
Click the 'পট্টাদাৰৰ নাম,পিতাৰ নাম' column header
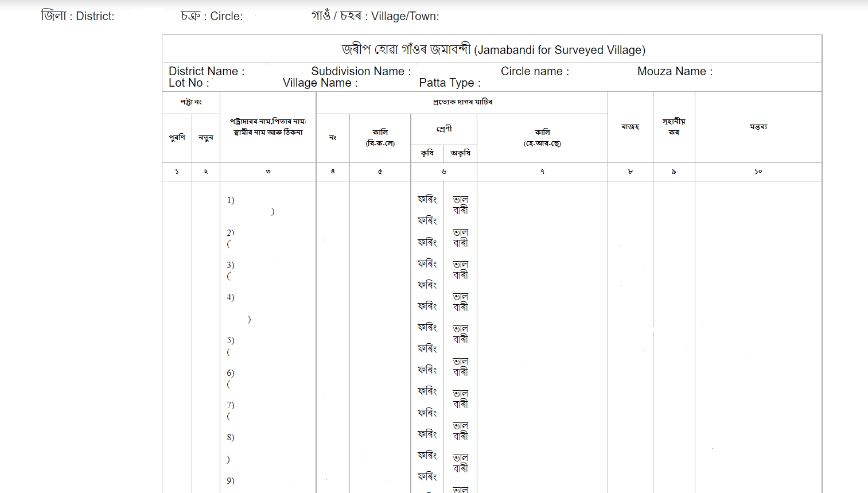click(x=268, y=127)
